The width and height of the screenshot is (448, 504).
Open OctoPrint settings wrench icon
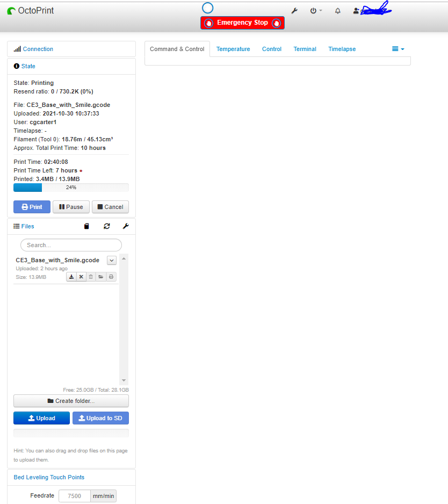coord(294,11)
